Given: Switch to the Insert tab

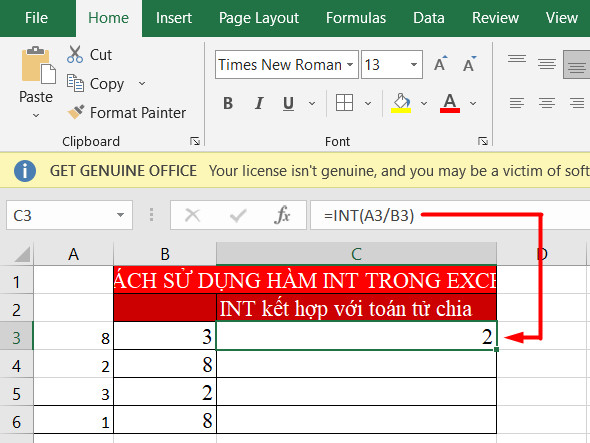Looking at the screenshot, I should click(x=173, y=18).
